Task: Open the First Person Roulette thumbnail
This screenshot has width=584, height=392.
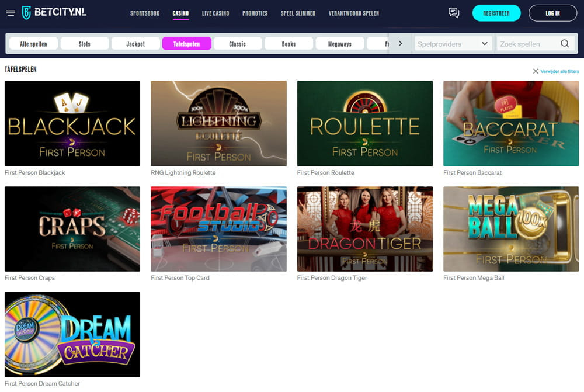Action: tap(365, 123)
